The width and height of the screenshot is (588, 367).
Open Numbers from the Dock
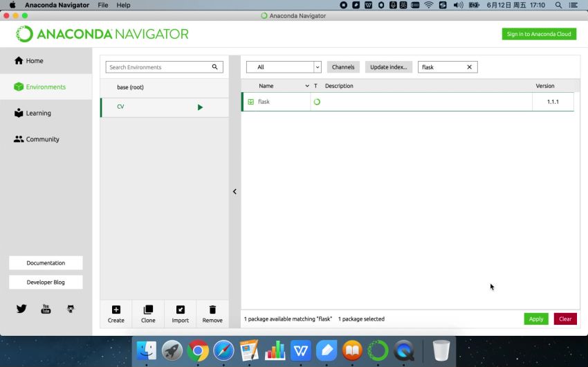[275, 350]
